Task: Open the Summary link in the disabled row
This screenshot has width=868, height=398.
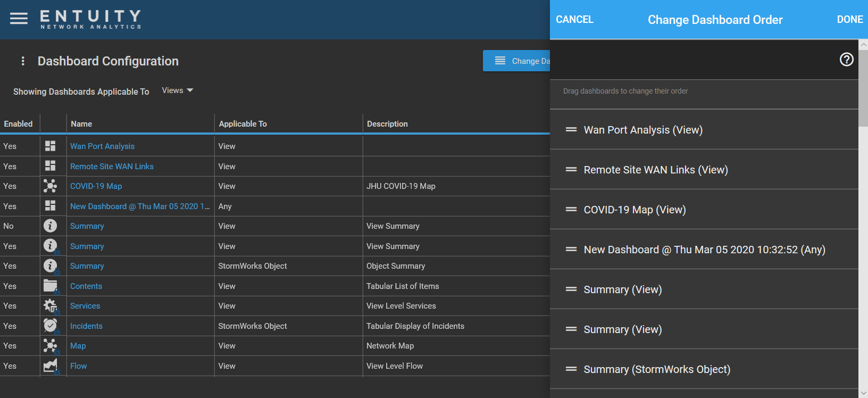Action: pos(87,226)
